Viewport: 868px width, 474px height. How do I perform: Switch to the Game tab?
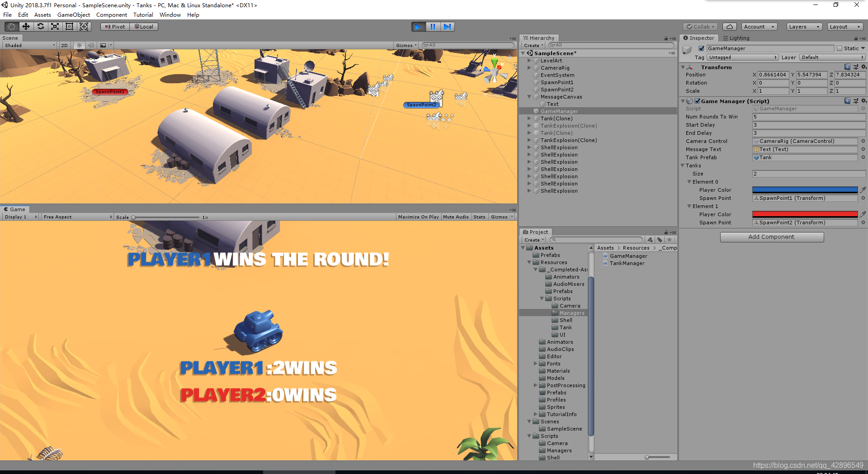pyautogui.click(x=14, y=209)
